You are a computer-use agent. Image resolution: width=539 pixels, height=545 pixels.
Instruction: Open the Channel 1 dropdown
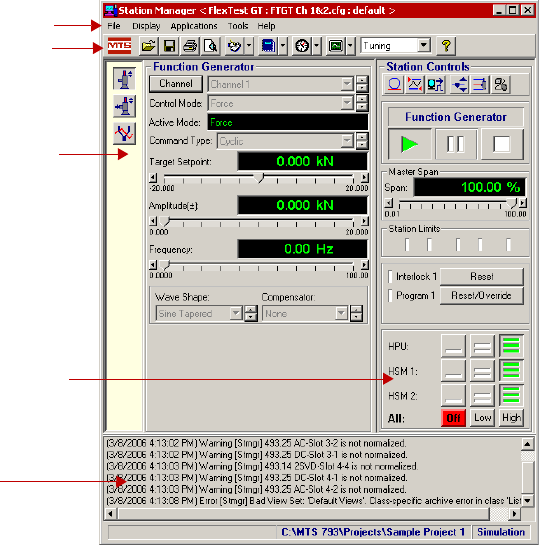(347, 84)
